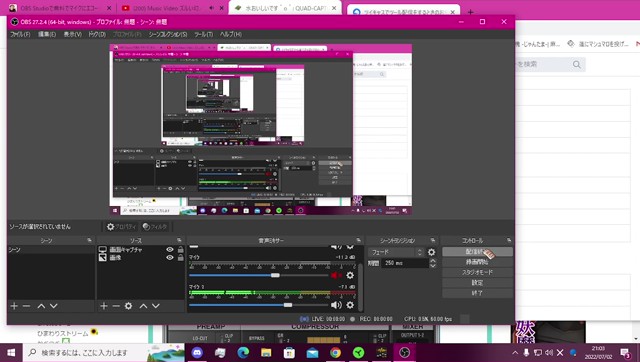Move source down arrow in sources panel
Viewport: 640px width, 362px height.
156,306
